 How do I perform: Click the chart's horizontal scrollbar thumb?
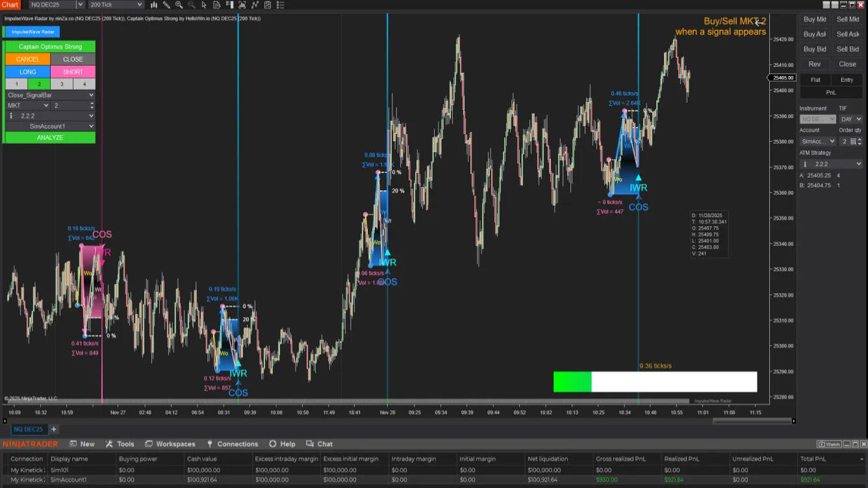[752, 421]
